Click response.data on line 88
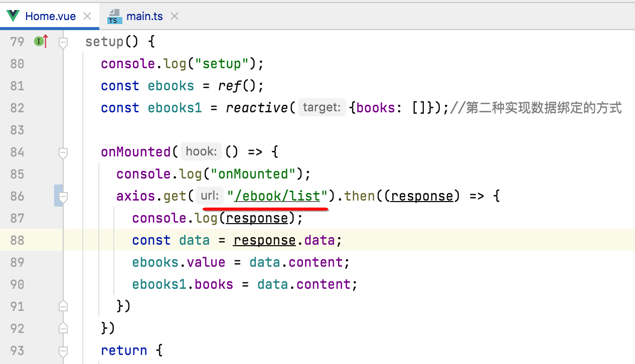 click(x=284, y=240)
